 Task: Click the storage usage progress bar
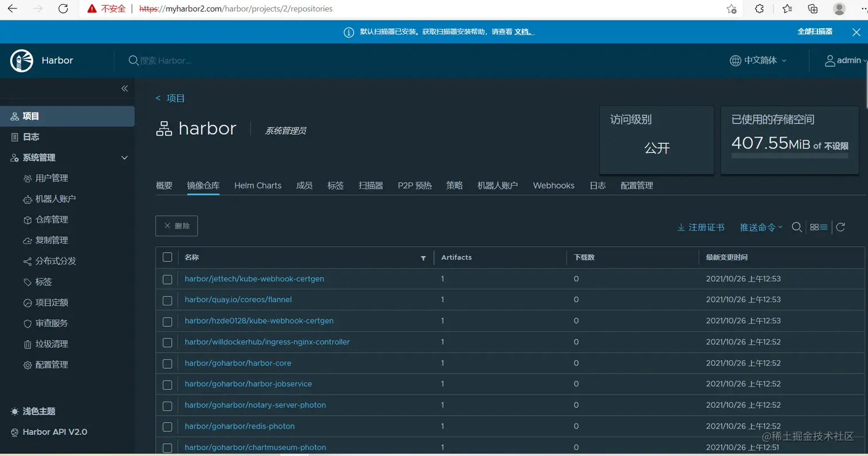coord(789,155)
